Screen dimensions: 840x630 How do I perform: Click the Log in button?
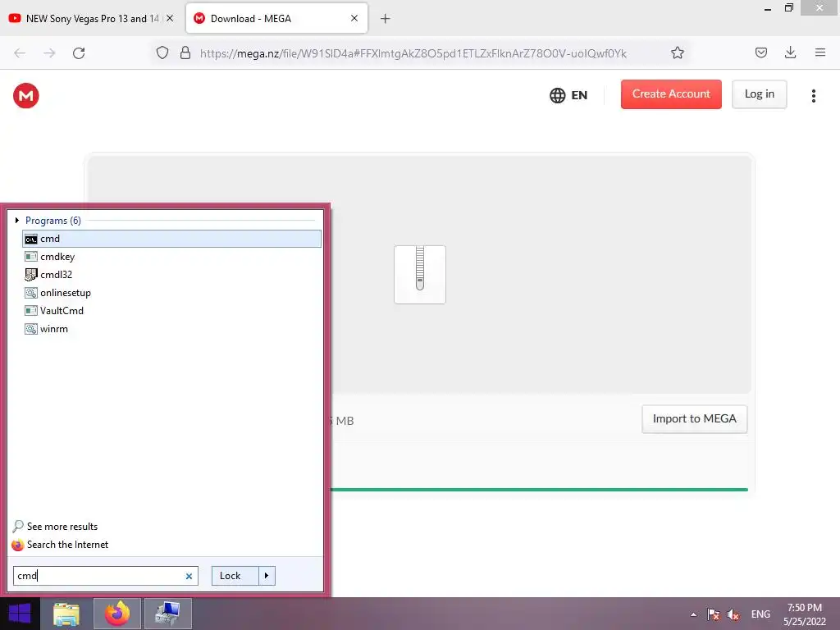[x=759, y=94]
